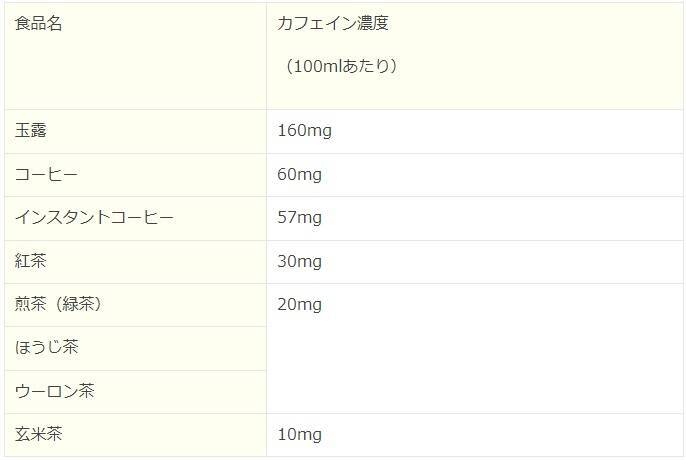The width and height of the screenshot is (686, 460).
Task: Select the 玄米茶 row label
Action: [39, 435]
